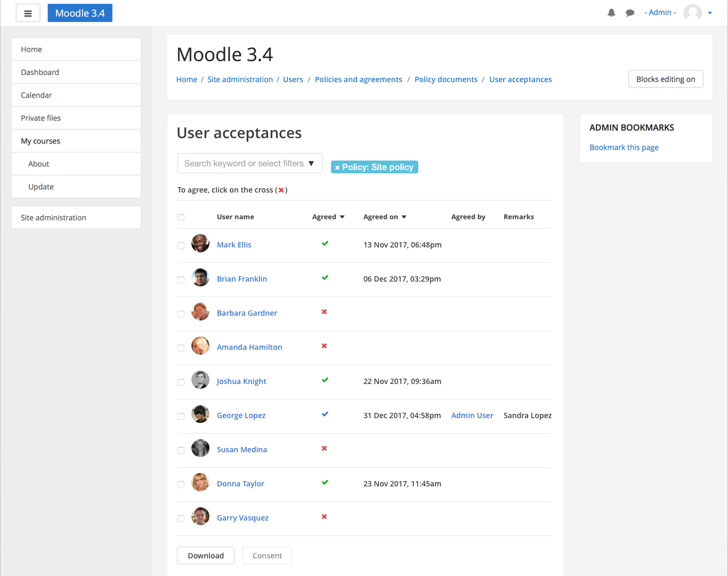The width and height of the screenshot is (728, 576).
Task: Select the checkbox for George Lopez
Action: 181,417
